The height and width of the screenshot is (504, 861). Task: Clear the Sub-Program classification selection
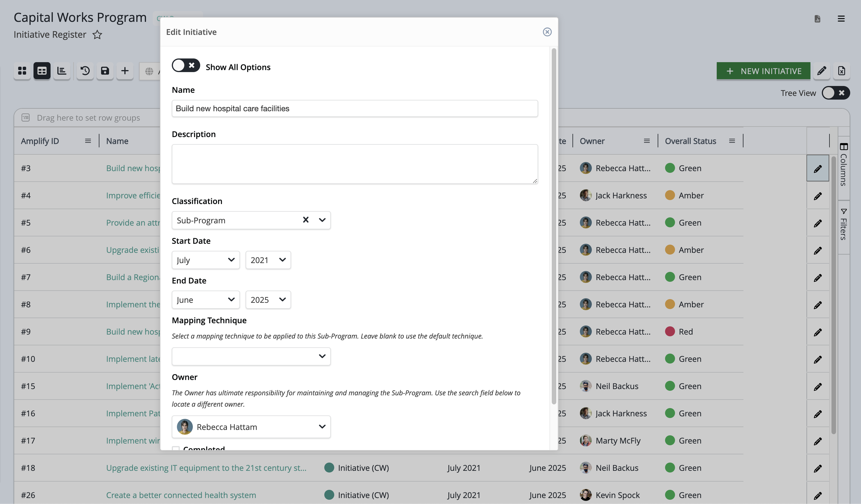point(306,220)
